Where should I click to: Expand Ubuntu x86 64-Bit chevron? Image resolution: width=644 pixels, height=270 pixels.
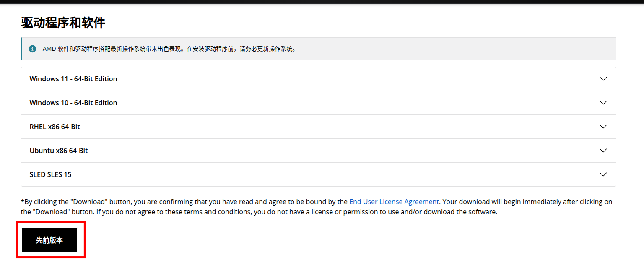(x=603, y=151)
